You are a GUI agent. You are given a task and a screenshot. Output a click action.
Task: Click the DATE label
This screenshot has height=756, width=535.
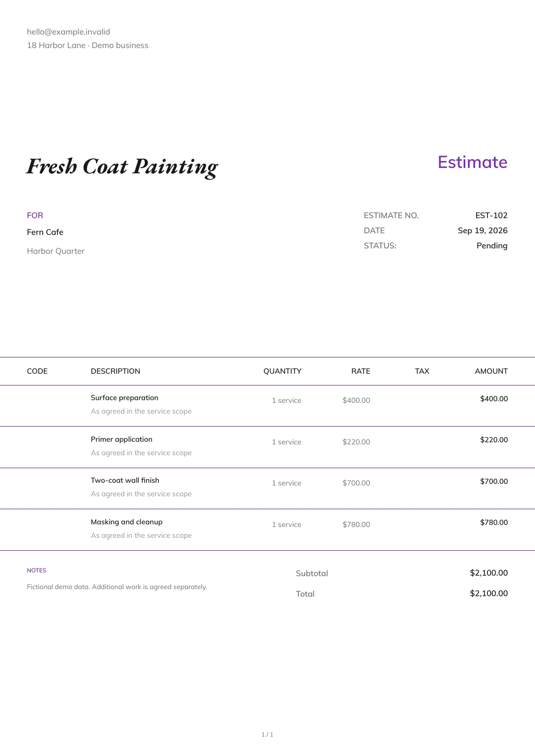pyautogui.click(x=374, y=231)
